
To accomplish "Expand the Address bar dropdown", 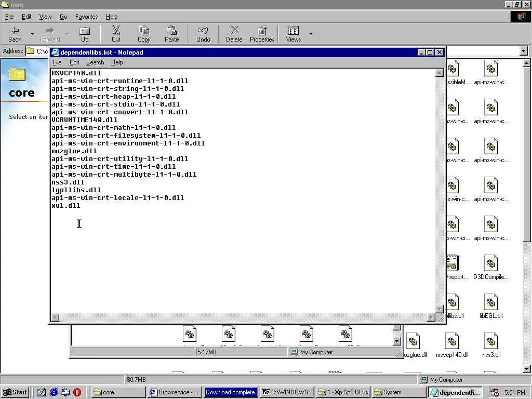I will 524,51.
